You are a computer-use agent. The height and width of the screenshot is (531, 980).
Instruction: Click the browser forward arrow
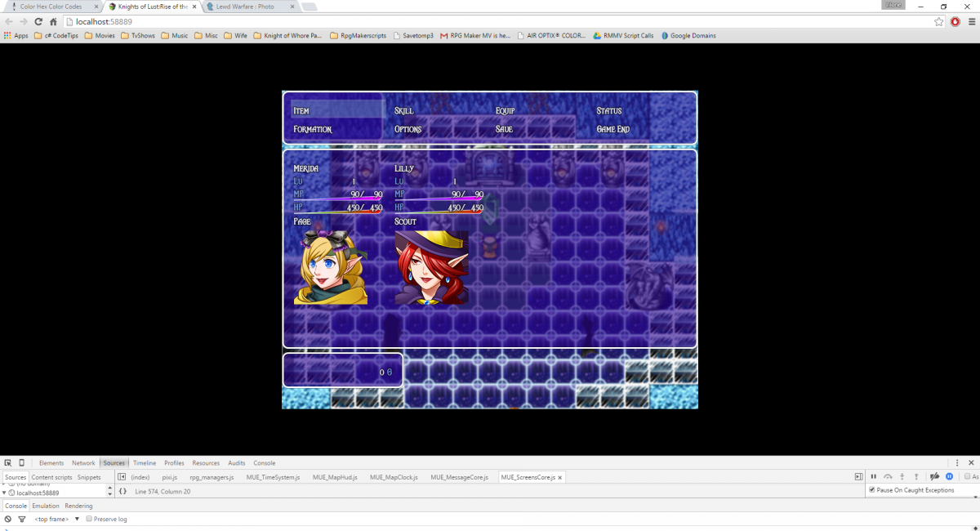click(23, 21)
